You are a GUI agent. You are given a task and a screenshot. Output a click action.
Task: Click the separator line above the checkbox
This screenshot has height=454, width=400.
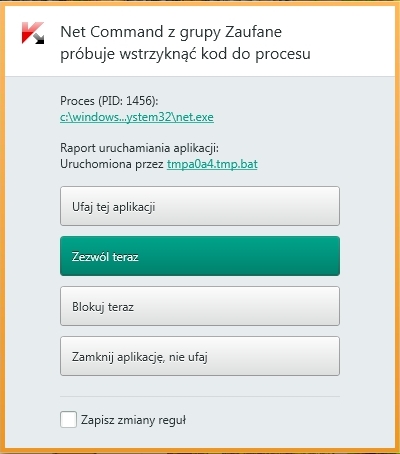pyautogui.click(x=200, y=397)
